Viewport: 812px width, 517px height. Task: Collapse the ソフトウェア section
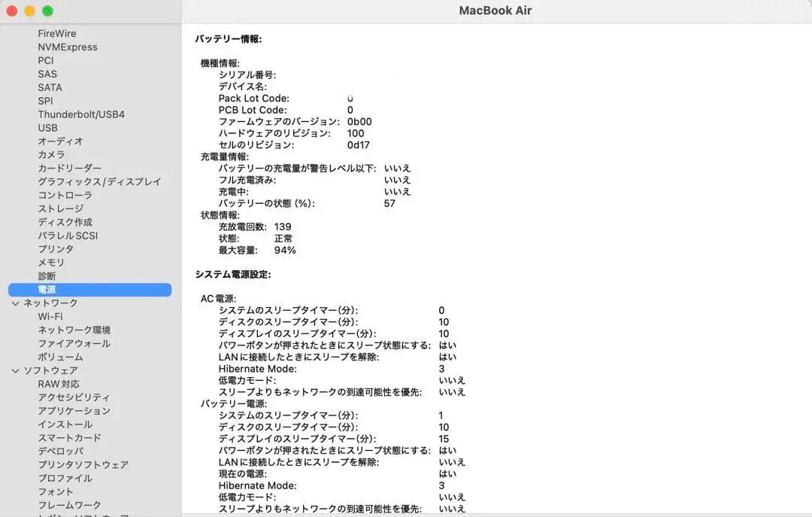pos(16,370)
